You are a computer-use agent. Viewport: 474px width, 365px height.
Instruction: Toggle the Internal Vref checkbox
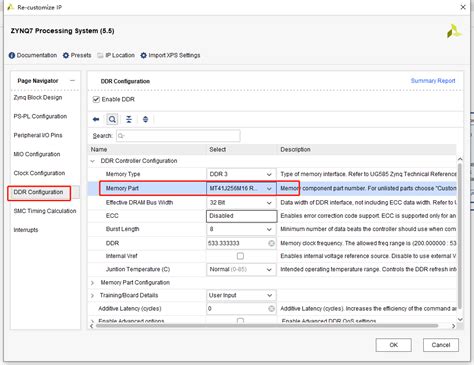tap(240, 256)
